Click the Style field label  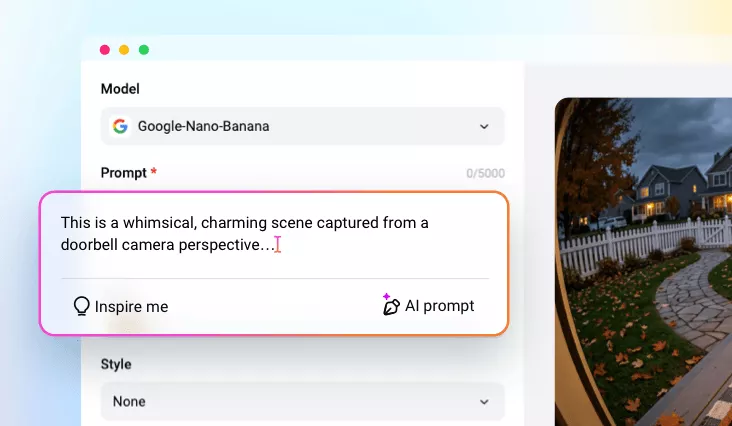pyautogui.click(x=116, y=364)
